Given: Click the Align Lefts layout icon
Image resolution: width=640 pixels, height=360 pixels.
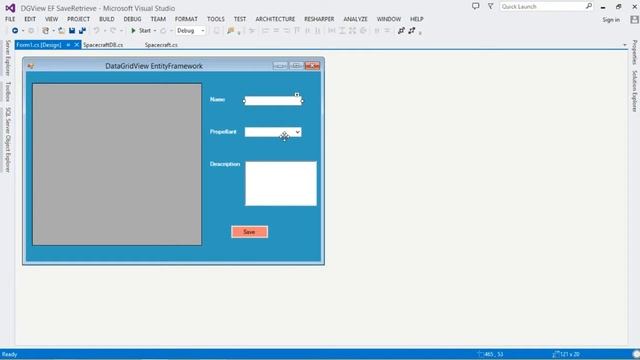Looking at the screenshot, I should [x=266, y=31].
